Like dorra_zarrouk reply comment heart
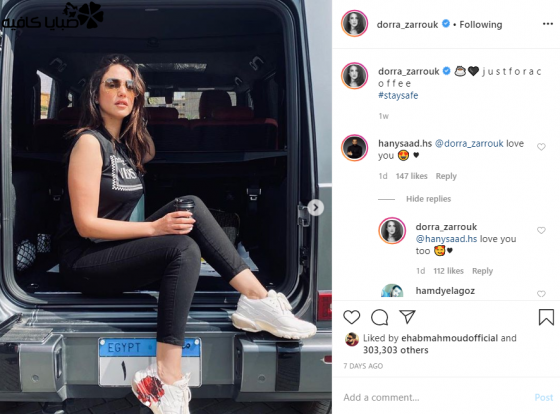Viewport: 560px width, 414px height. (541, 230)
